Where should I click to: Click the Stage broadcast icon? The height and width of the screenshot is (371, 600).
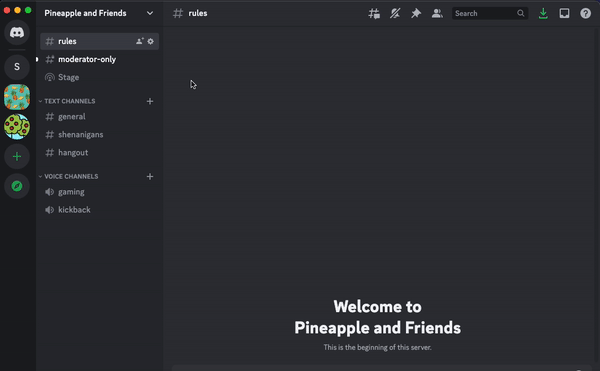[50, 77]
